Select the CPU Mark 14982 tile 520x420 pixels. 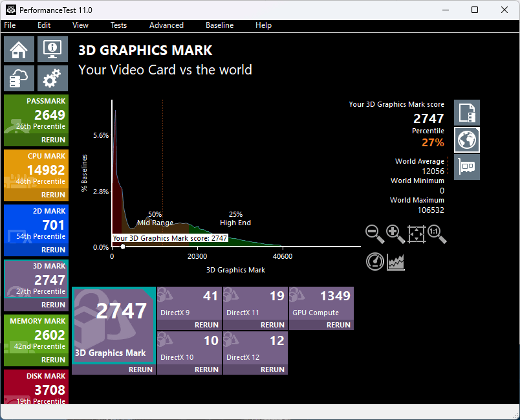(x=36, y=170)
